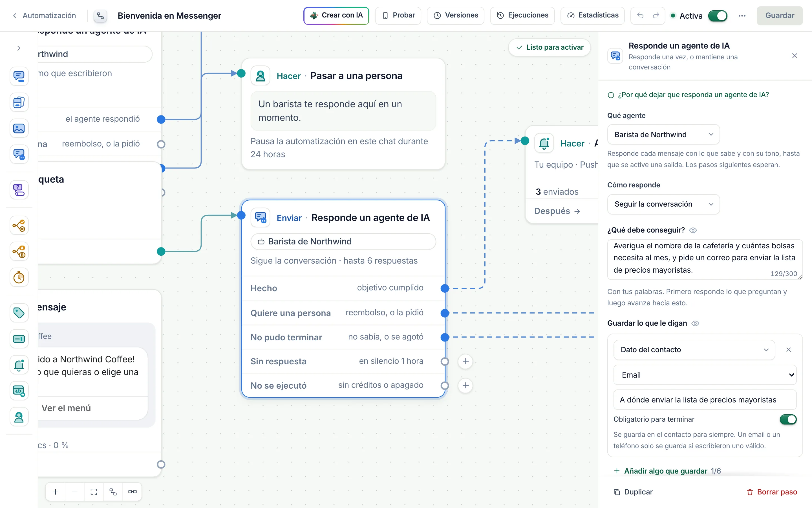The width and height of the screenshot is (812, 508).
Task: Add a step after Sin respuesta output
Action: 465,361
